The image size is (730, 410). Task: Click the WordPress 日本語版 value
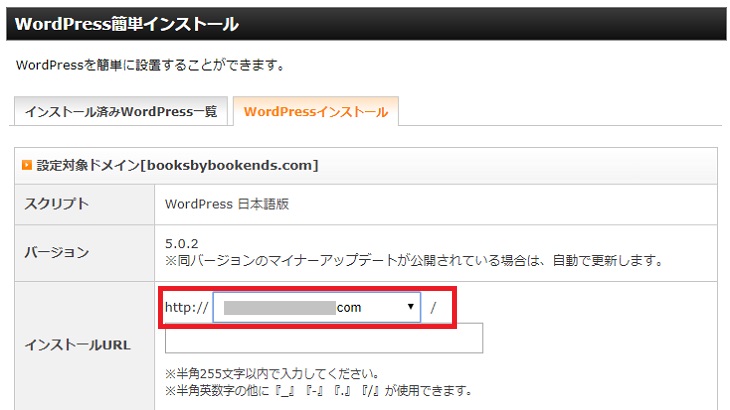(227, 204)
